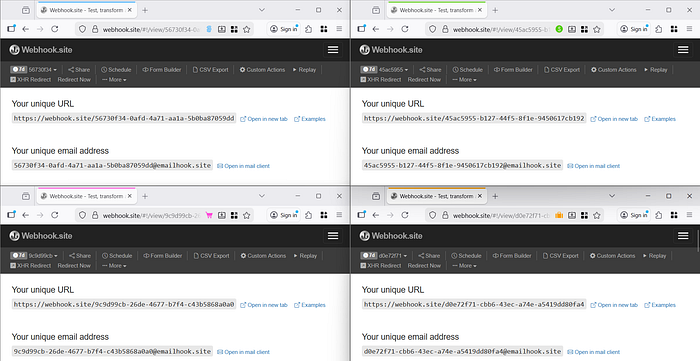Toggle XHR Redirect in the d0e72f71 window
The width and height of the screenshot is (700, 361).
click(381, 266)
